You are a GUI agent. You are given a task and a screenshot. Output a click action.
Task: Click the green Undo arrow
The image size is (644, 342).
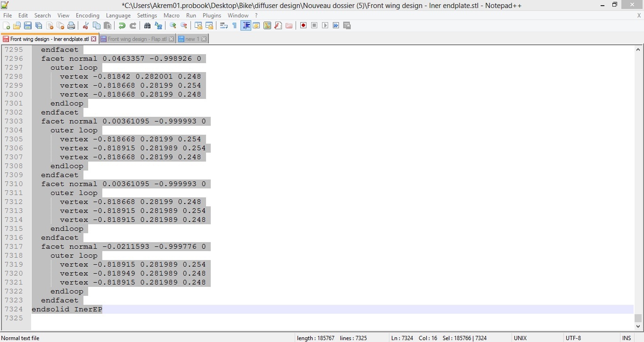coord(122,25)
